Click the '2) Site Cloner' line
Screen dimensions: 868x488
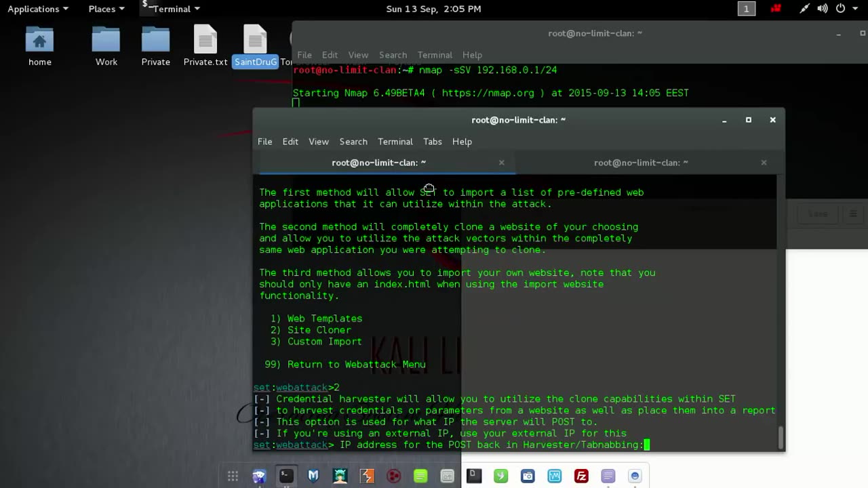coord(311,330)
